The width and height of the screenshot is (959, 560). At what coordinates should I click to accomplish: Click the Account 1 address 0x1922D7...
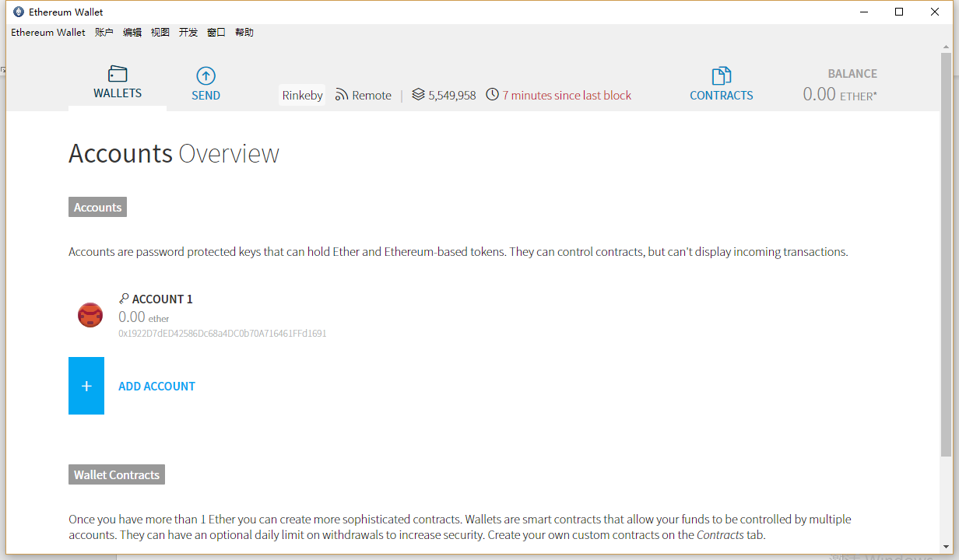click(222, 334)
